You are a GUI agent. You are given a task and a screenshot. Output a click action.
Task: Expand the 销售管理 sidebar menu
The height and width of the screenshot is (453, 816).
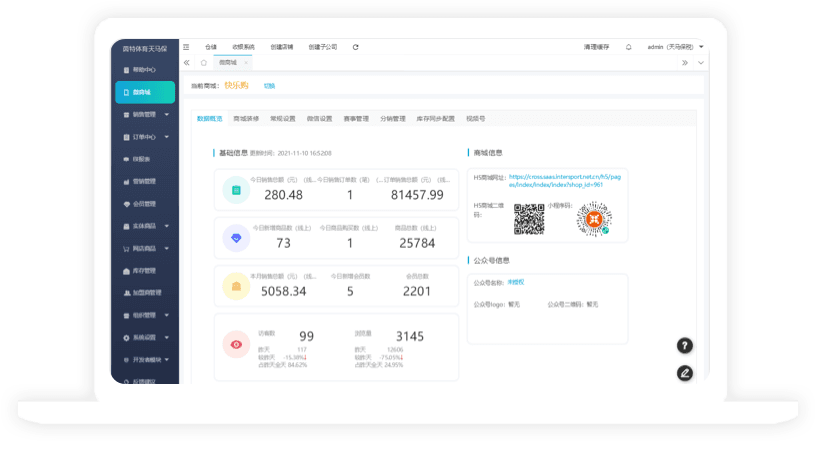(145, 114)
